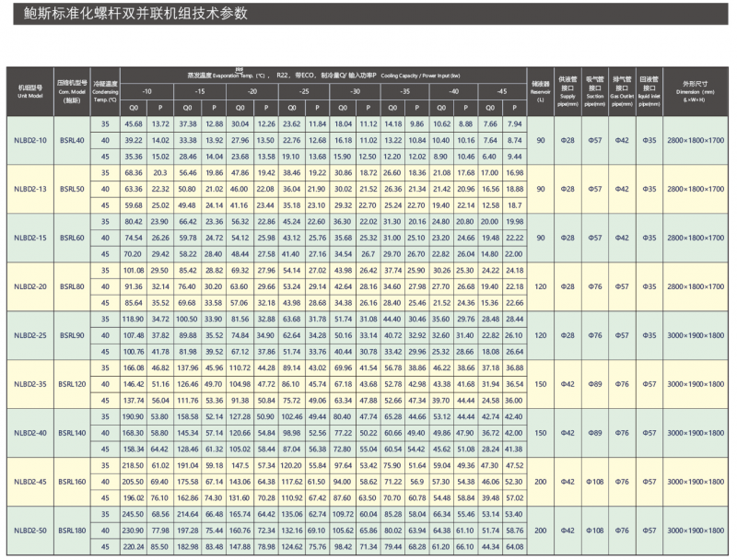The height and width of the screenshot is (560, 737).
Task: Click the value 7.94 in the top row
Action: point(514,124)
